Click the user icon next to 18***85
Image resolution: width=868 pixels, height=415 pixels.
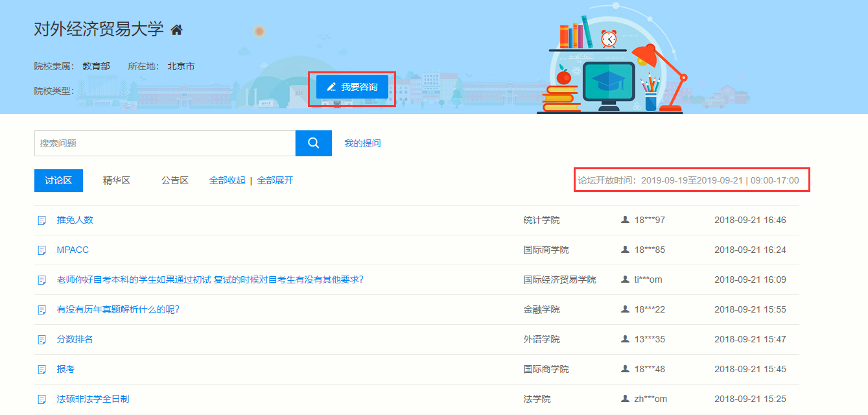tap(625, 250)
